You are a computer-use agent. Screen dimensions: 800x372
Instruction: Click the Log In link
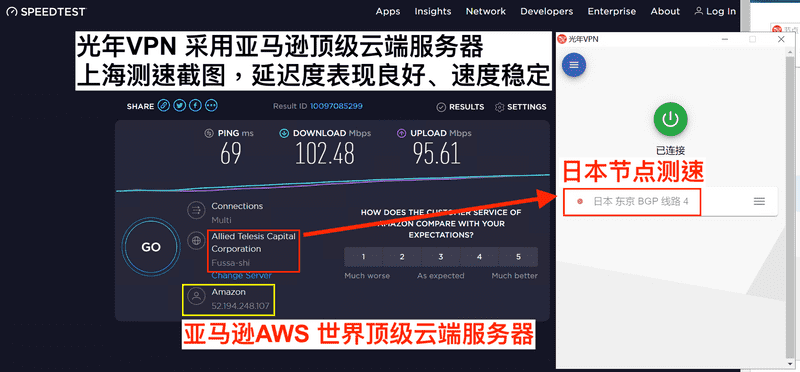point(715,11)
